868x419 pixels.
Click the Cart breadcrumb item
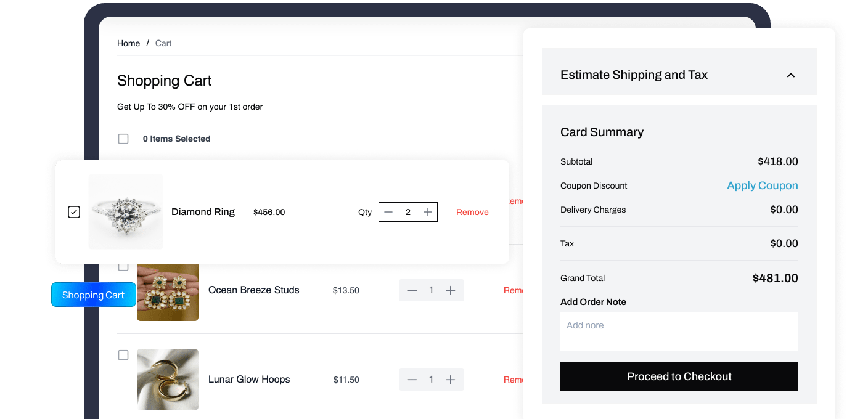click(x=163, y=43)
